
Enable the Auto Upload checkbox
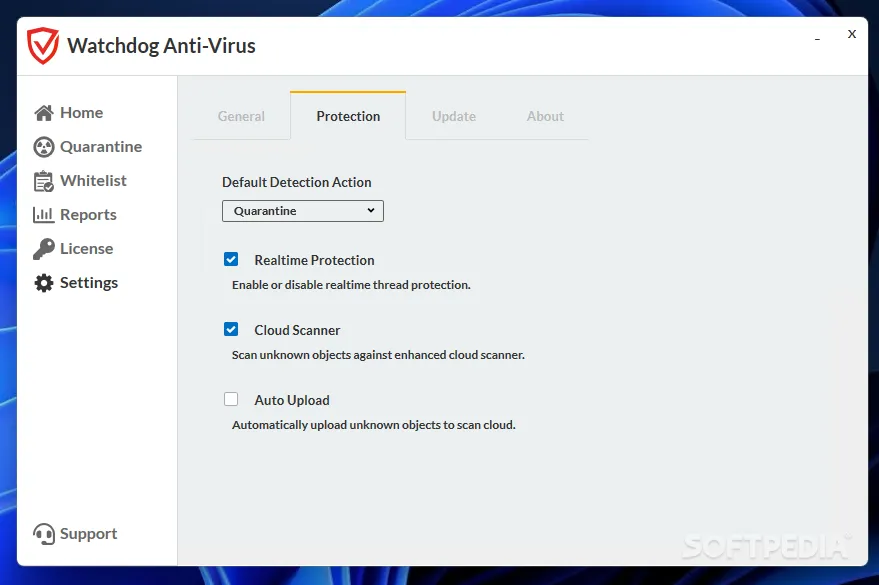click(231, 400)
